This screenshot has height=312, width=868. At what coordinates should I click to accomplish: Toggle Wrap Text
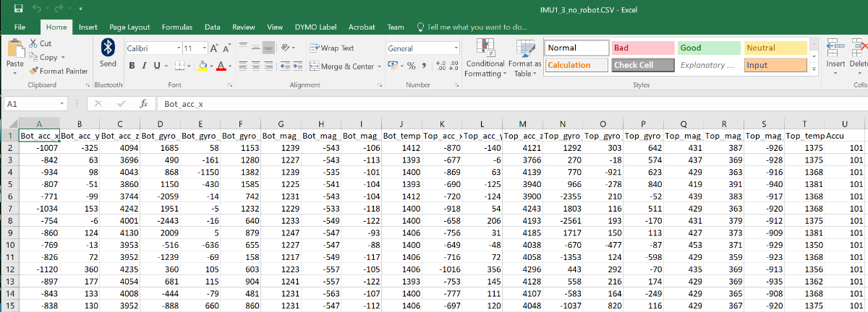[x=332, y=48]
